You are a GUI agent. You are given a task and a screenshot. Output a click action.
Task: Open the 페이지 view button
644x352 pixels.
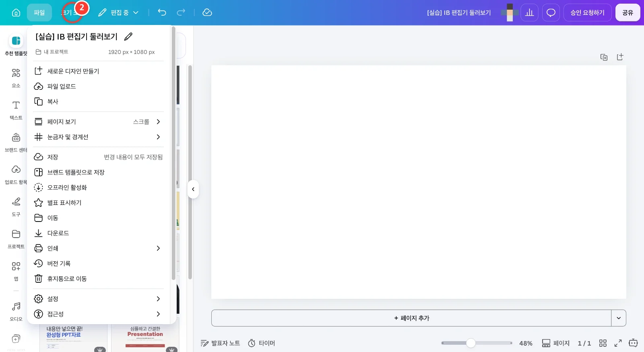(x=556, y=343)
